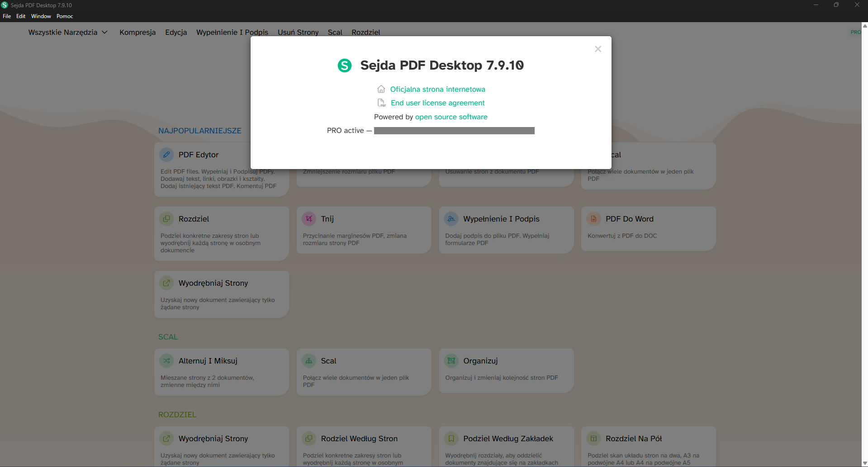Select Wypełnienie I Podpis in top navigation
This screenshot has height=467, width=868.
point(232,32)
